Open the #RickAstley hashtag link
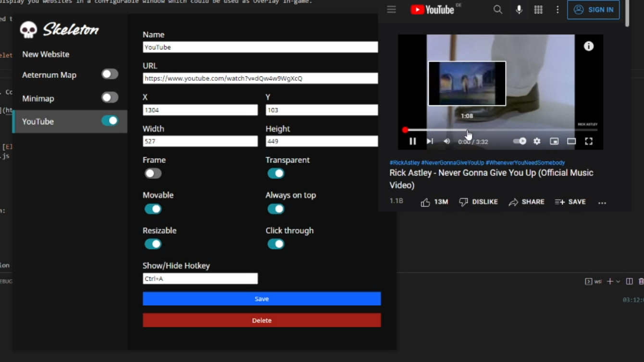 (x=404, y=163)
